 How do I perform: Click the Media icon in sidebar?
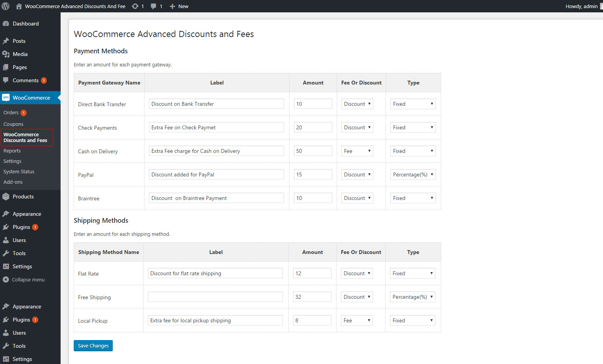tap(6, 54)
